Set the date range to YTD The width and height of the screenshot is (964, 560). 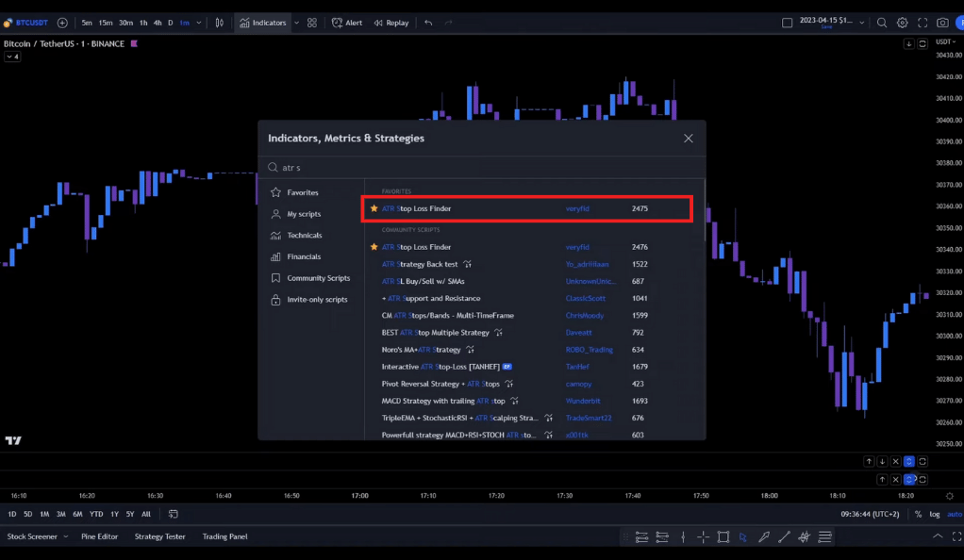(x=96, y=514)
